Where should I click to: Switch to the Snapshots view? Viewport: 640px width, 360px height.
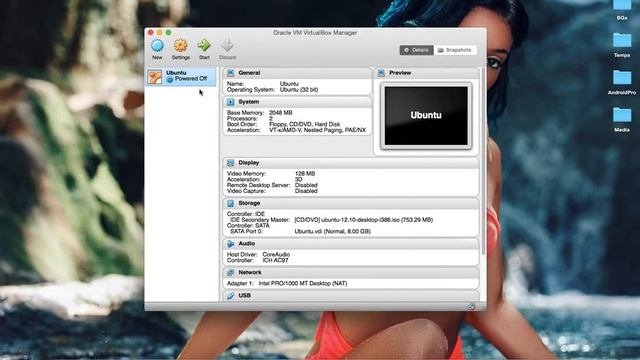pyautogui.click(x=455, y=50)
